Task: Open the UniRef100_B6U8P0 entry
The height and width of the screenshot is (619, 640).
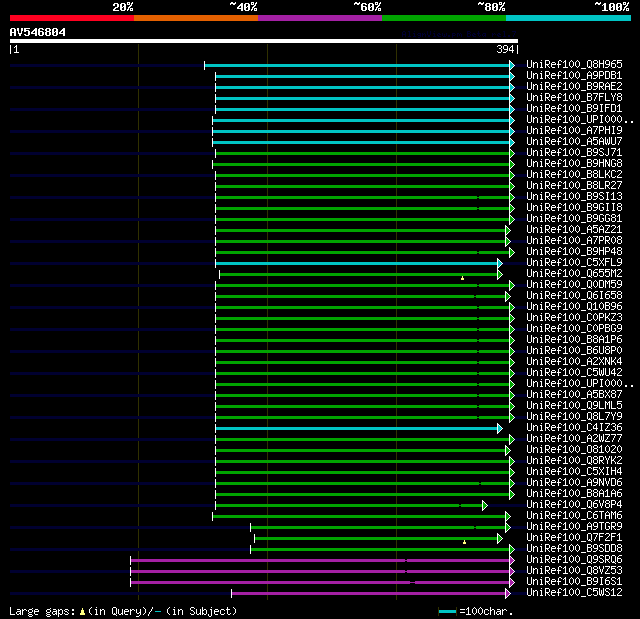Action: tap(574, 351)
